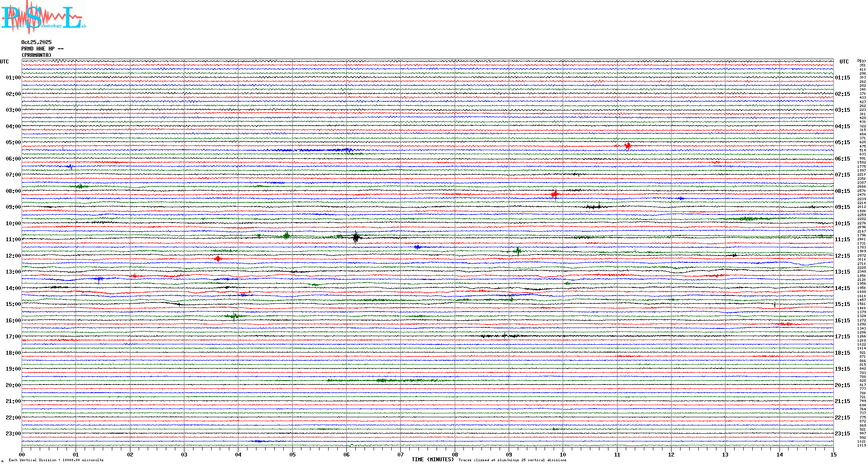
Task: Click the UTC label on the right side
Action: 844,62
